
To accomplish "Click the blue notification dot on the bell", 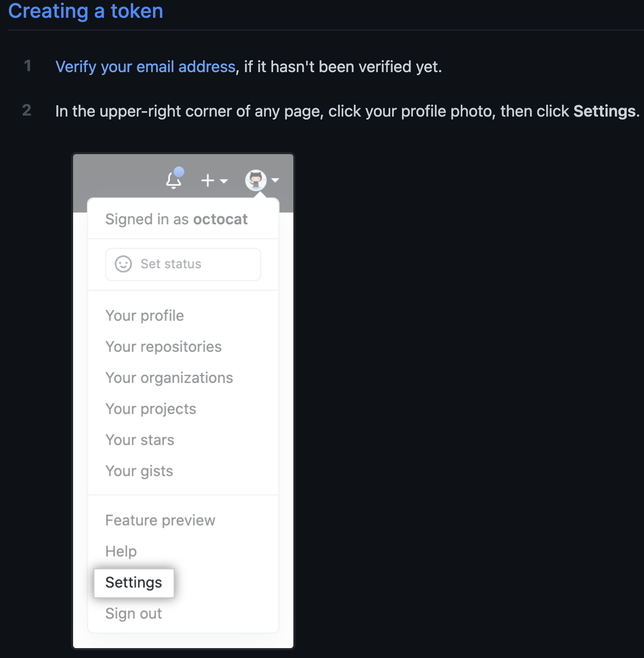I will [179, 172].
